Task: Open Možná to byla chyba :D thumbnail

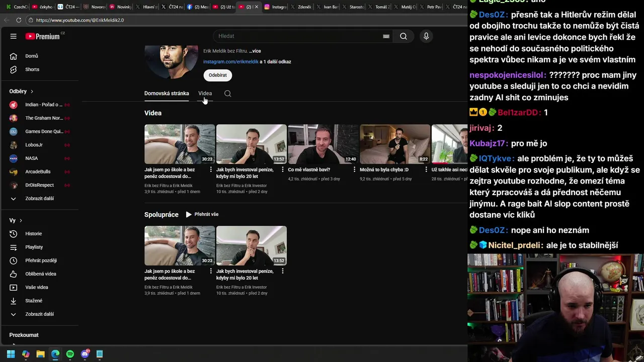Action: click(x=395, y=144)
